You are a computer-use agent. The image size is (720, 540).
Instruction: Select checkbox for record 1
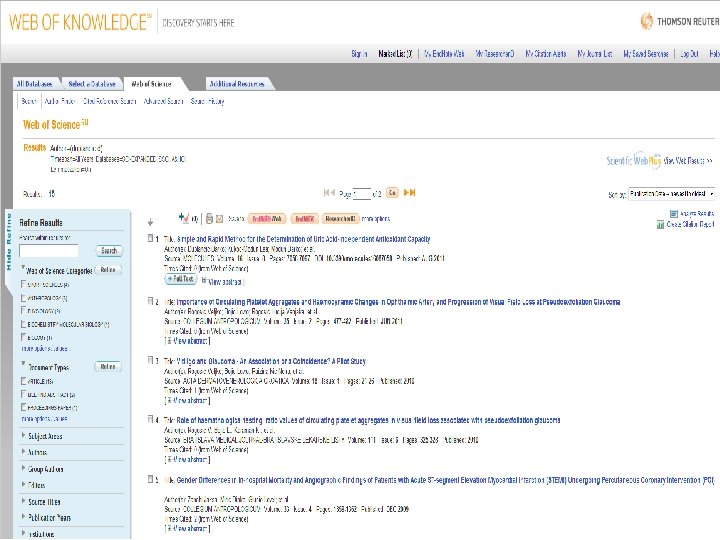pyautogui.click(x=150, y=238)
